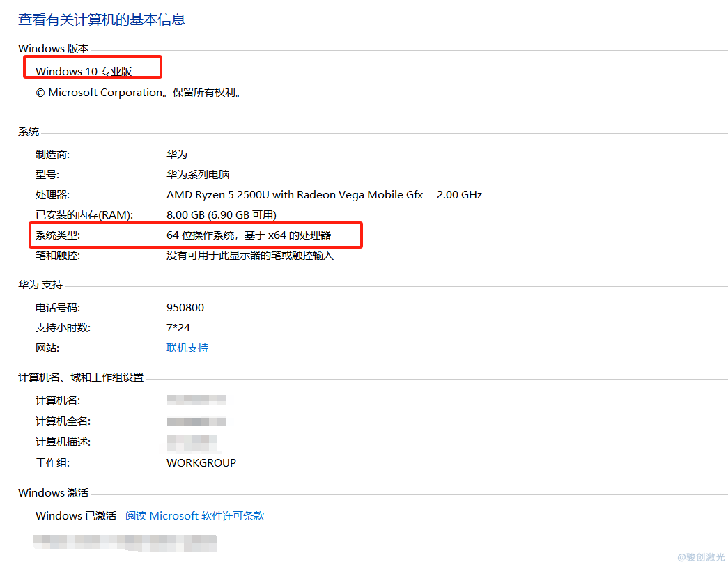This screenshot has width=728, height=562.
Task: Click the support hours value 7*24
Action: click(x=178, y=327)
